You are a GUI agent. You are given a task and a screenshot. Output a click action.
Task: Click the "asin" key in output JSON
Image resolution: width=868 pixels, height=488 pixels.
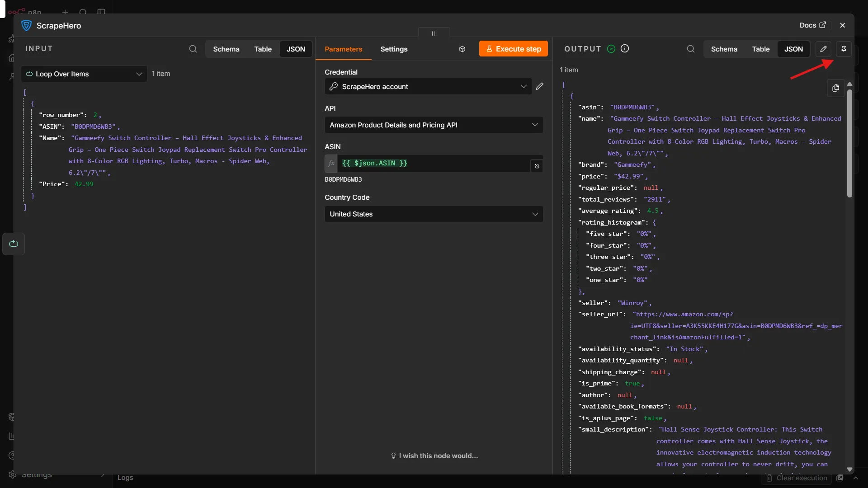(590, 108)
